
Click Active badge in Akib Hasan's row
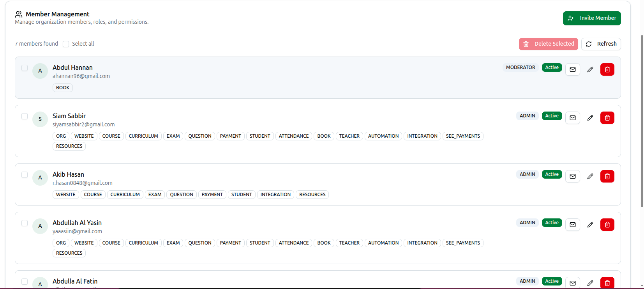pyautogui.click(x=552, y=174)
